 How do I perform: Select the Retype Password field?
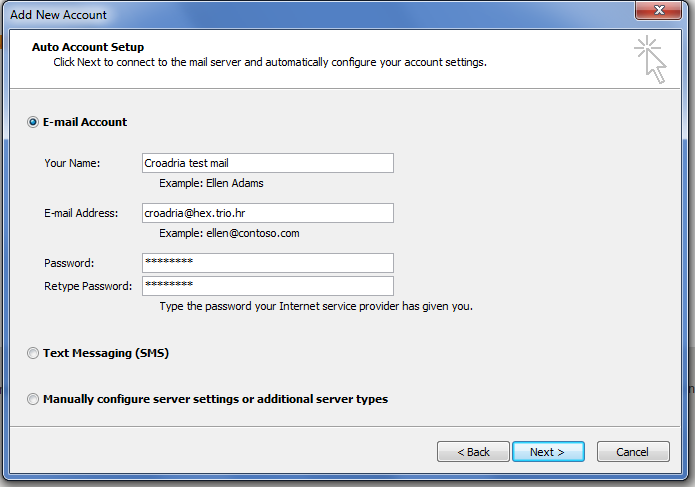tap(268, 286)
